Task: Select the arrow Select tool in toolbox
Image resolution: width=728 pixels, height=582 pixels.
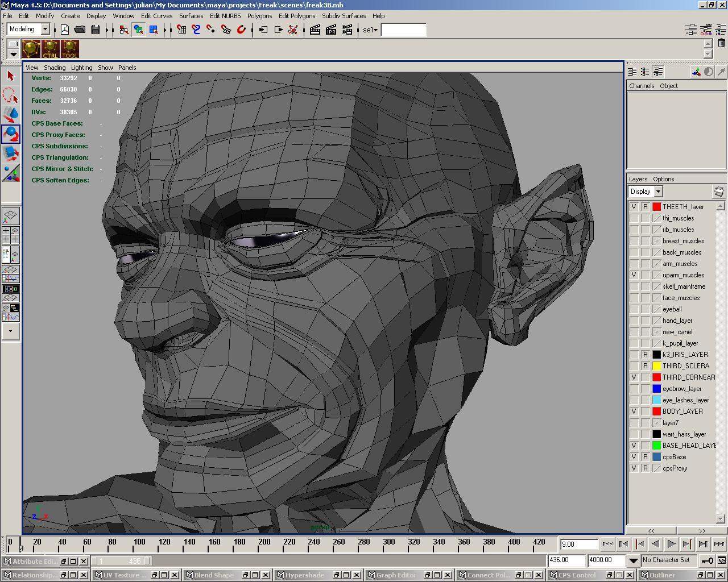Action: tap(10, 76)
